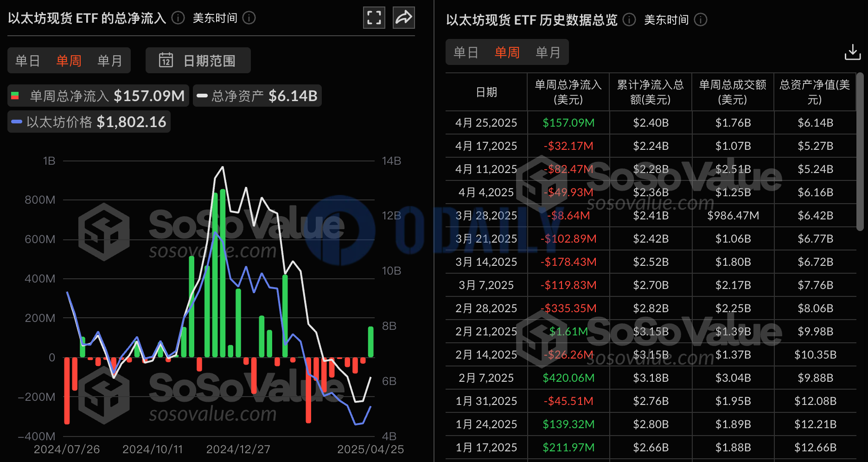Click the $12.21B net asset cell
The width and height of the screenshot is (868, 462).
point(816,424)
